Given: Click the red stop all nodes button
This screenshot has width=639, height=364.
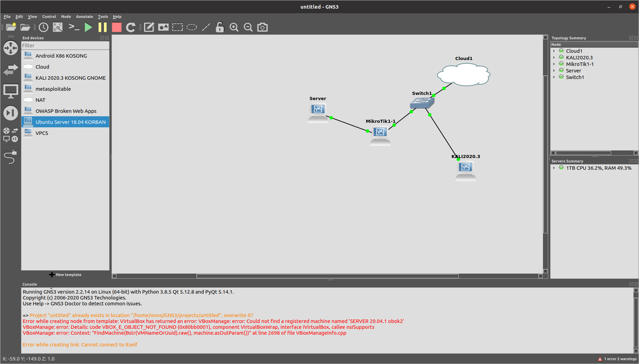Looking at the screenshot, I should point(117,27).
